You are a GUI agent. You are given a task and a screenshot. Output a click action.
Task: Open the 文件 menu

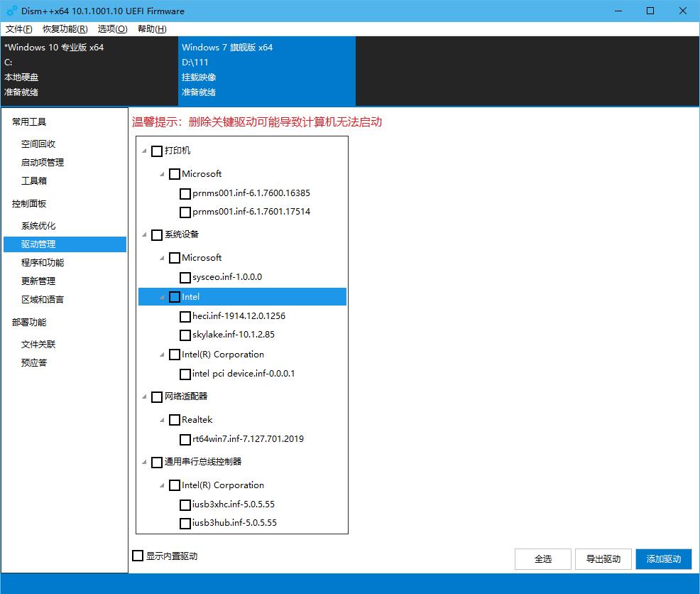point(17,29)
